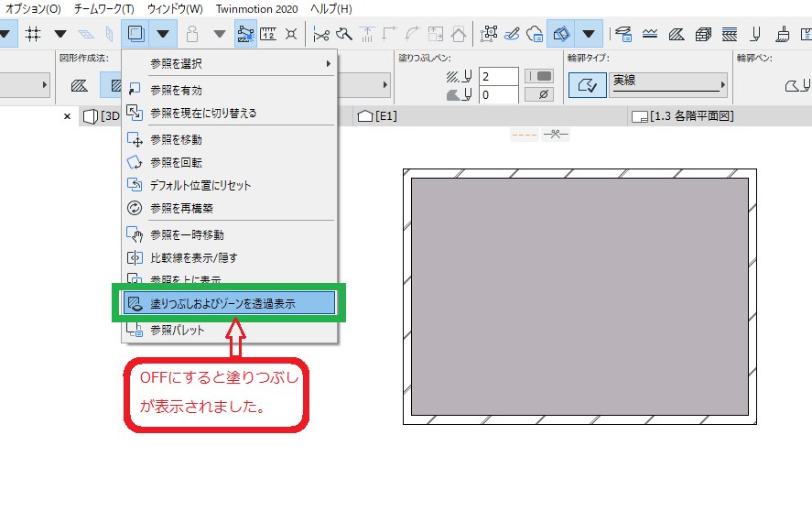
Task: Click the suspend groups icon
Action: point(489,34)
